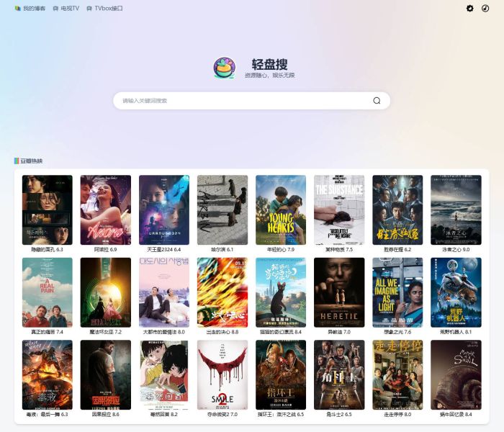Open the Smile 2 poster
Viewport: 504px width, 432px height.
pyautogui.click(x=222, y=375)
